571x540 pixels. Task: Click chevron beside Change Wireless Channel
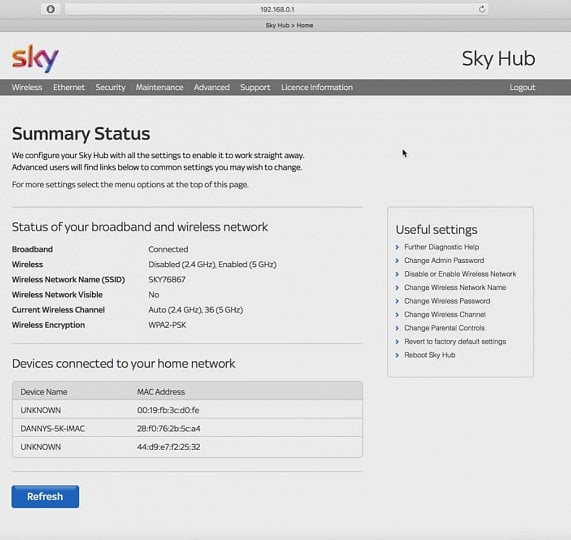click(397, 315)
